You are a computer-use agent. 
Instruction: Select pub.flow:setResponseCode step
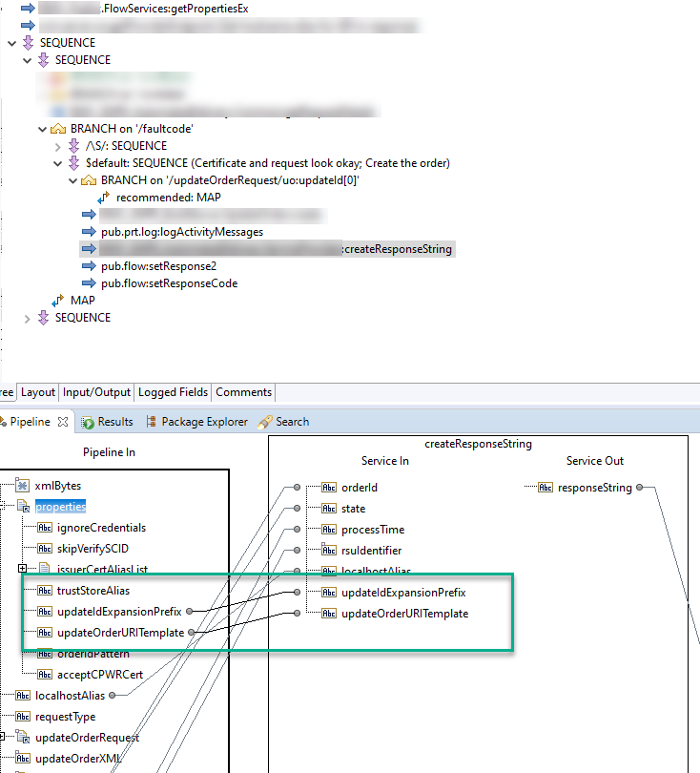[170, 283]
